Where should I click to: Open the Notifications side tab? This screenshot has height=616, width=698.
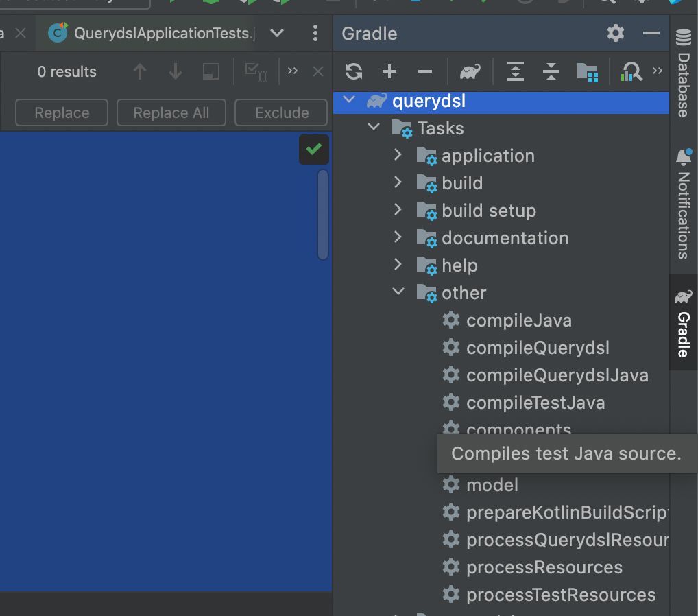point(684,204)
